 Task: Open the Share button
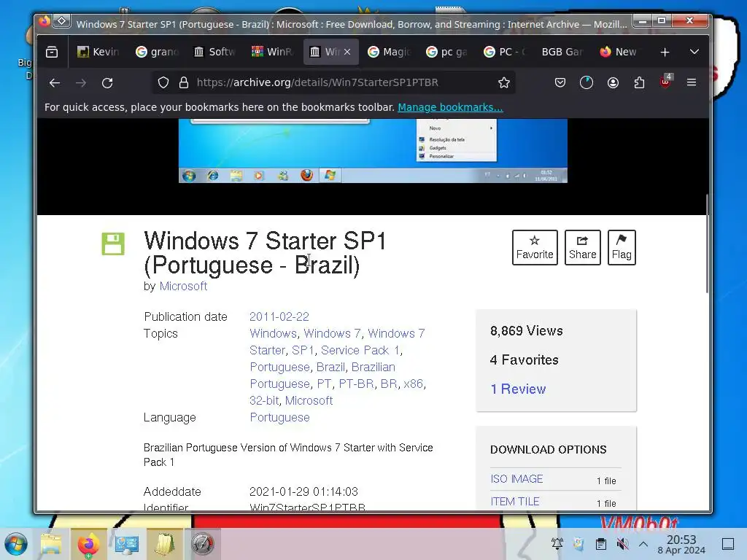pos(583,248)
